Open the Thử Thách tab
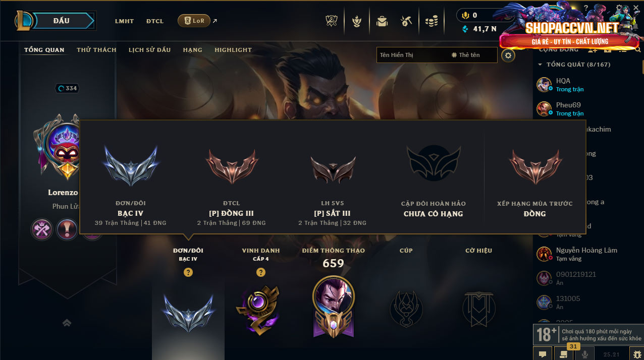 (x=96, y=50)
